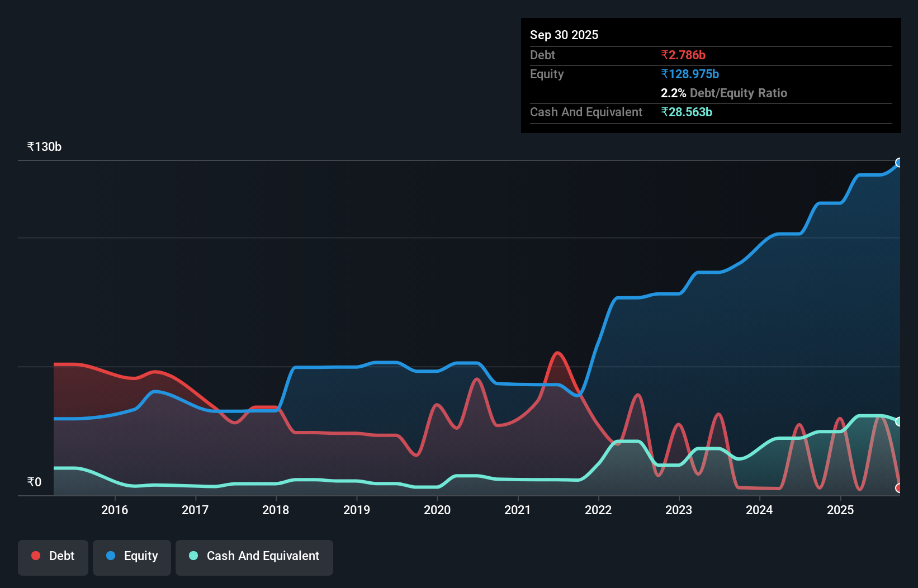
Task: Click the 2019 x-axis label
Action: [x=357, y=510]
